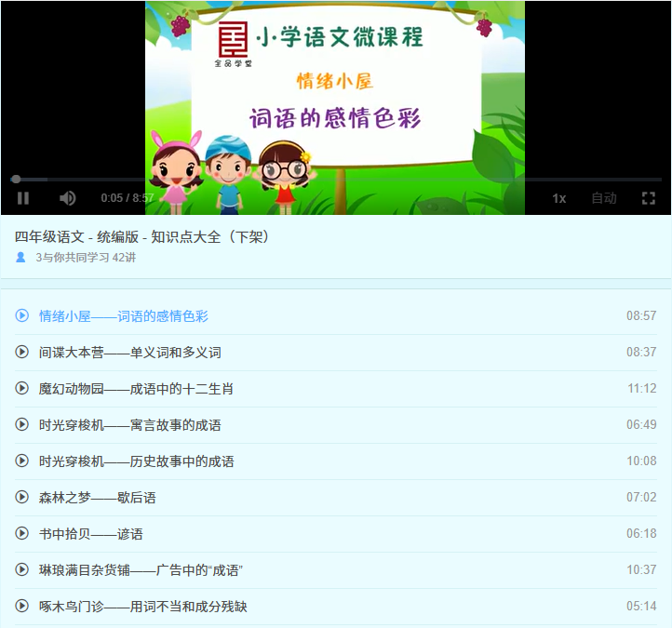Enter fullscreen video mode
The image size is (672, 628).
649,198
